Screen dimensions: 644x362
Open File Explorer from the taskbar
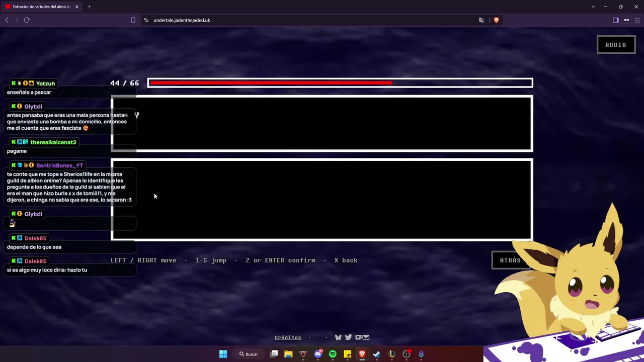pos(288,354)
